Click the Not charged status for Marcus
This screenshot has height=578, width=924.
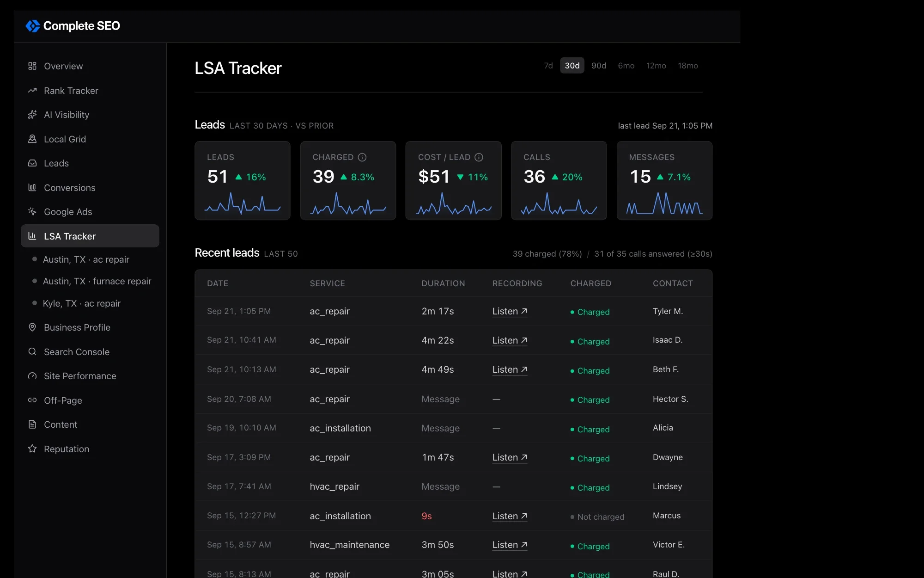pos(597,517)
